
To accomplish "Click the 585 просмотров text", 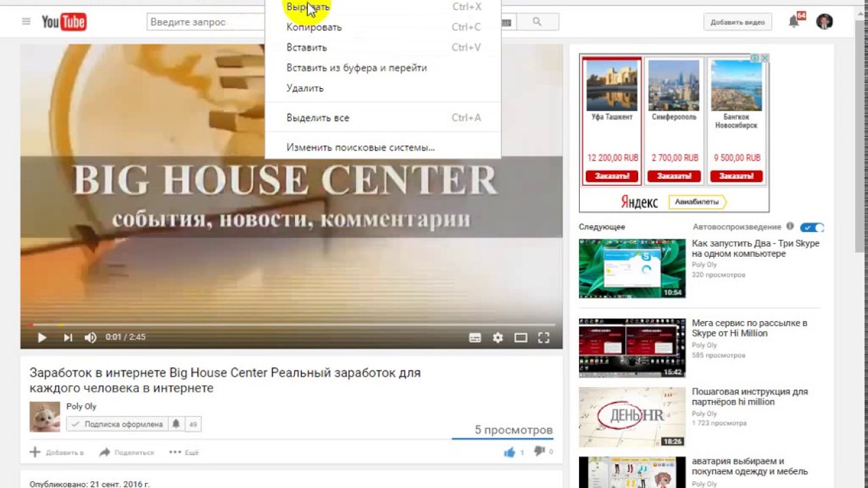I will [x=718, y=354].
